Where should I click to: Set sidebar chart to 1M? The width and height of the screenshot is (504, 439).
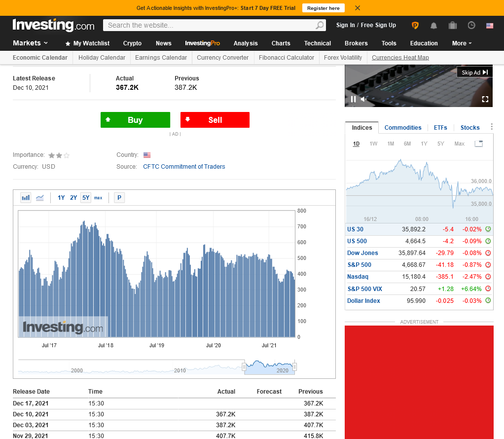(x=391, y=144)
